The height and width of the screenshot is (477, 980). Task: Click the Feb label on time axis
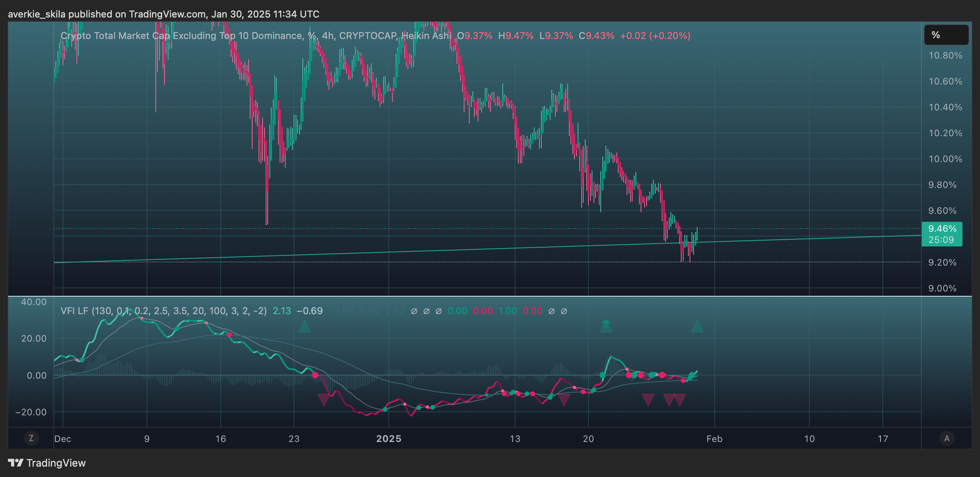(x=714, y=439)
